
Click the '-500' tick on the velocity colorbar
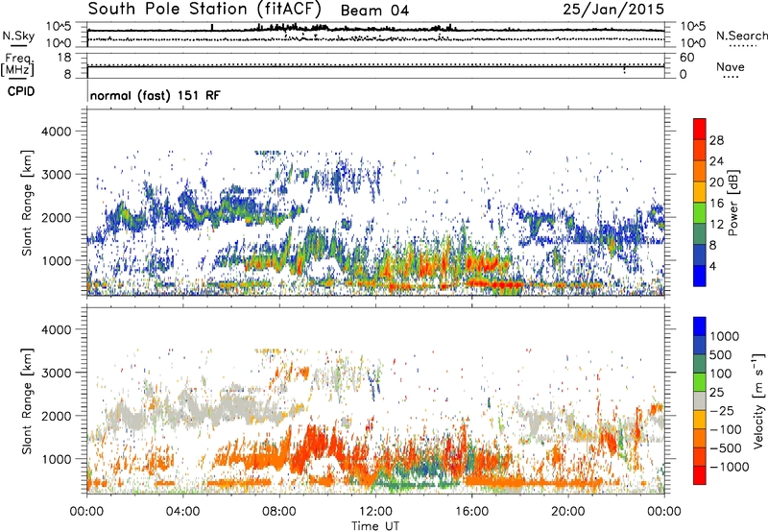coord(726,447)
